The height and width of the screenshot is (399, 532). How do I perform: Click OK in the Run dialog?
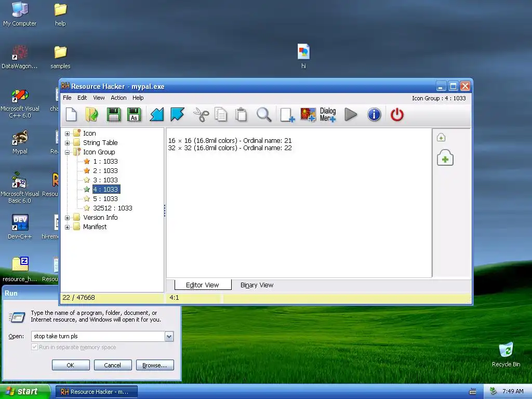tap(71, 365)
